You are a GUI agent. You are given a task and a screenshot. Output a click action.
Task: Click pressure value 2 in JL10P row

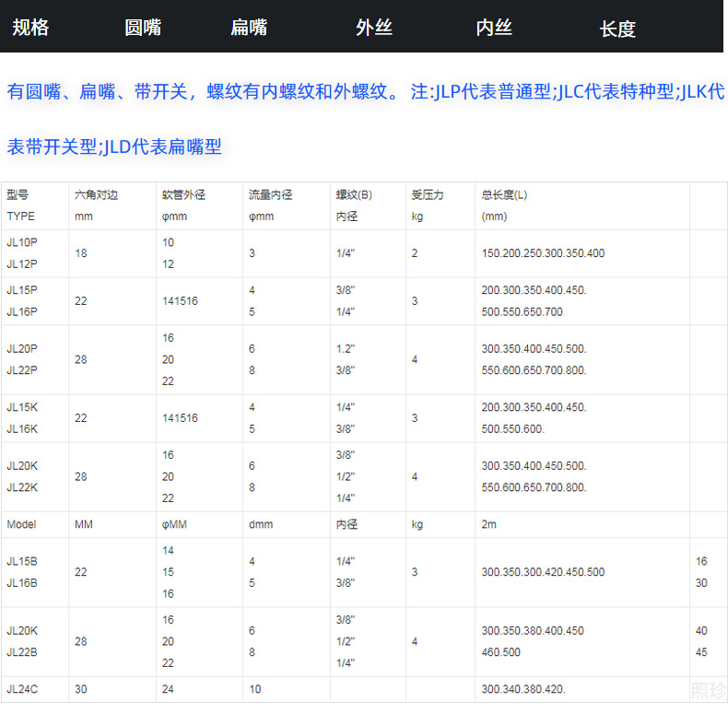pos(415,253)
